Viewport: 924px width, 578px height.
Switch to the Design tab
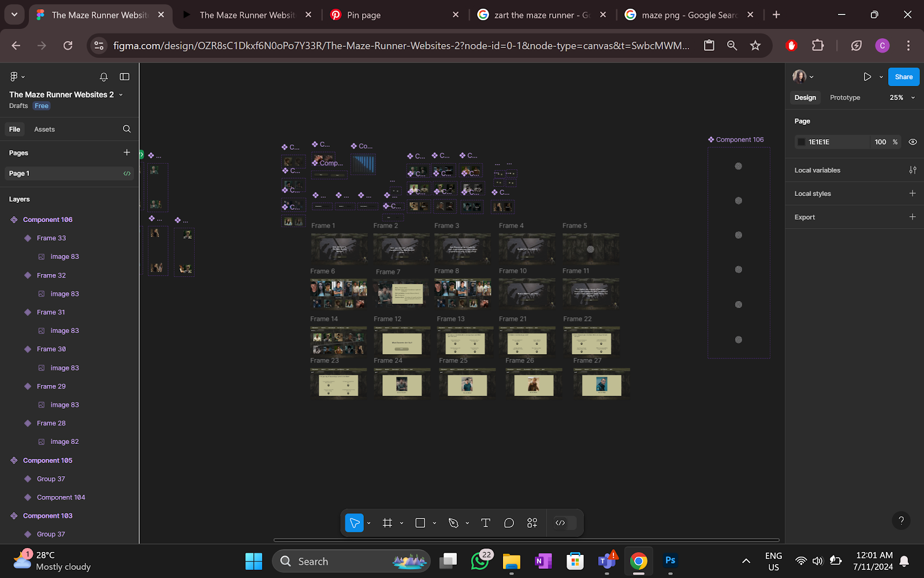[x=805, y=98]
